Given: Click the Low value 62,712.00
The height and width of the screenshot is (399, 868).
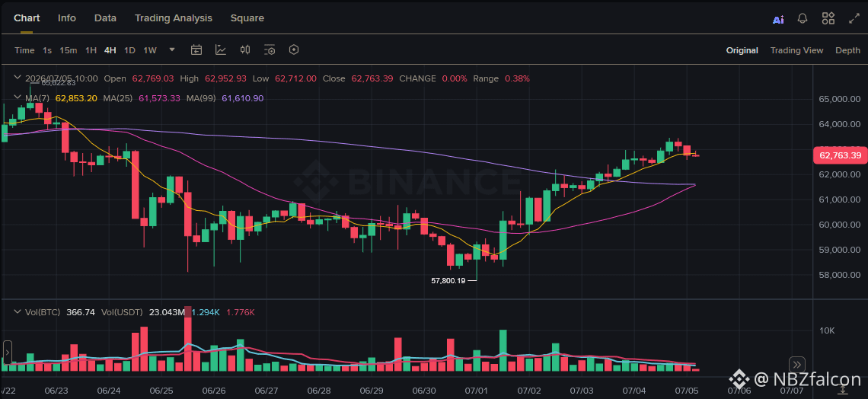Looking at the screenshot, I should [x=295, y=78].
